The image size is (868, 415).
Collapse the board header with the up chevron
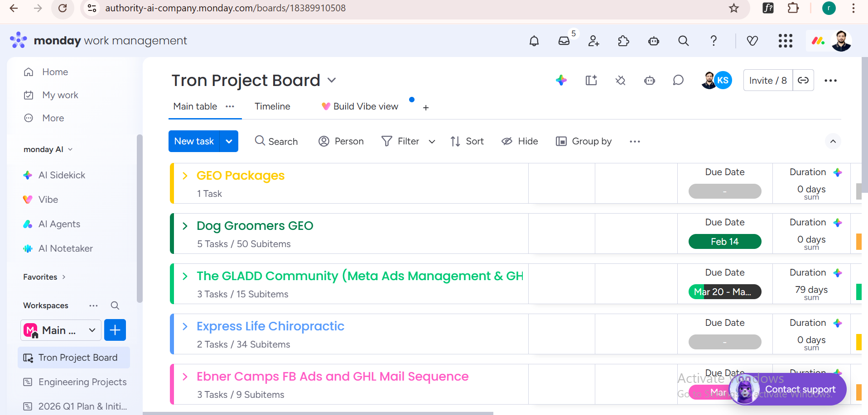[x=833, y=141]
